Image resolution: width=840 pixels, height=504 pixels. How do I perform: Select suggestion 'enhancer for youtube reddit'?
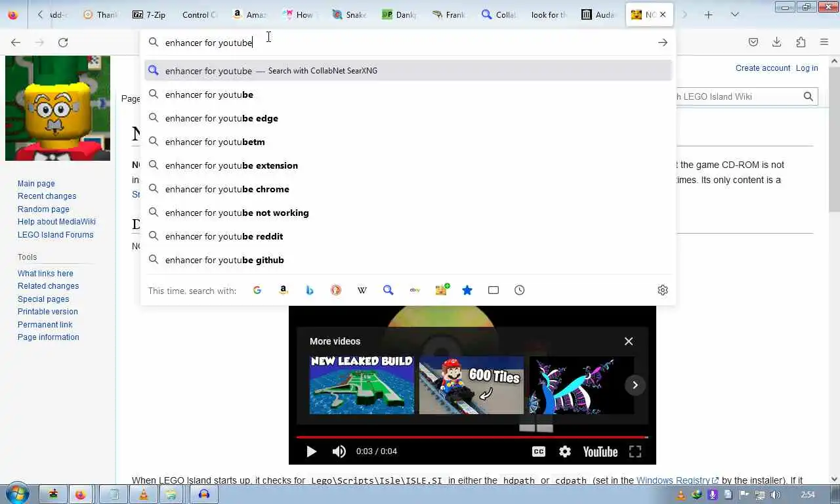(408, 236)
